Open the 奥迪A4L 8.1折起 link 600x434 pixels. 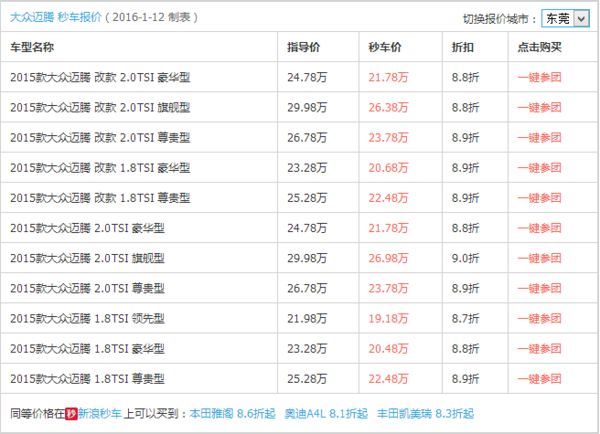(326, 414)
